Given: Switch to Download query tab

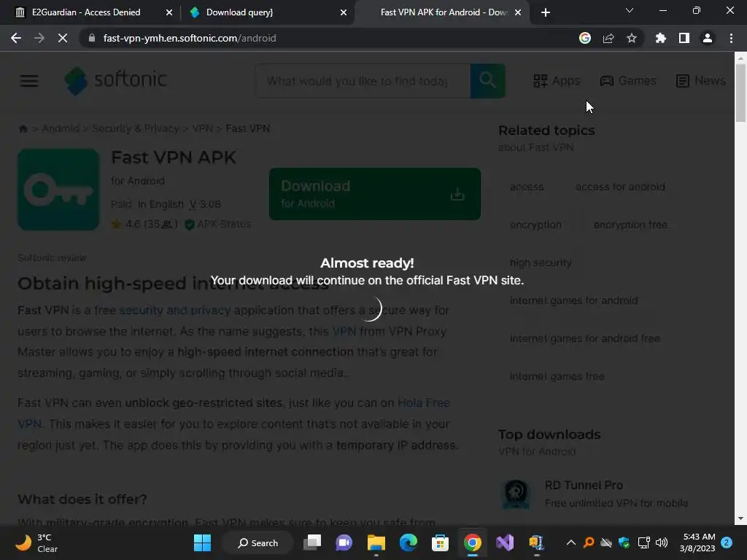Looking at the screenshot, I should [x=239, y=12].
